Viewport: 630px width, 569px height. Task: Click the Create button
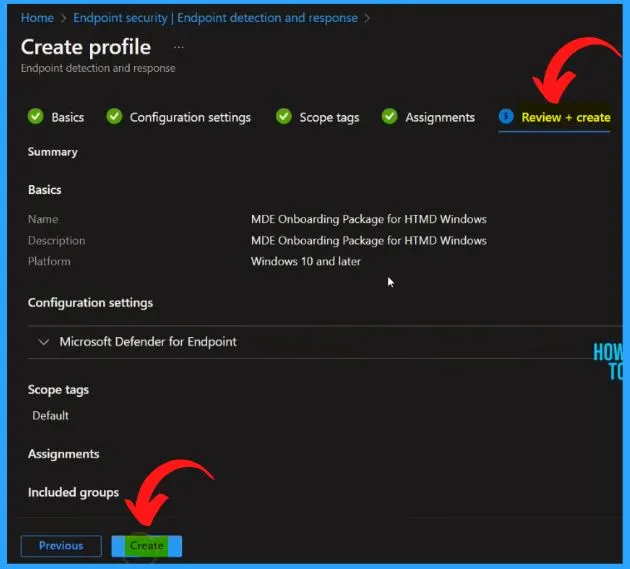coord(147,546)
